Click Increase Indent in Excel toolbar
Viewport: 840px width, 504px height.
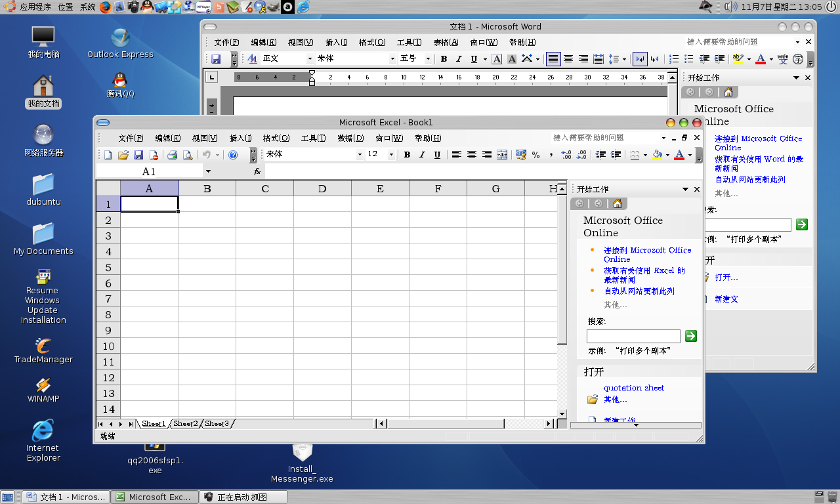coord(616,155)
